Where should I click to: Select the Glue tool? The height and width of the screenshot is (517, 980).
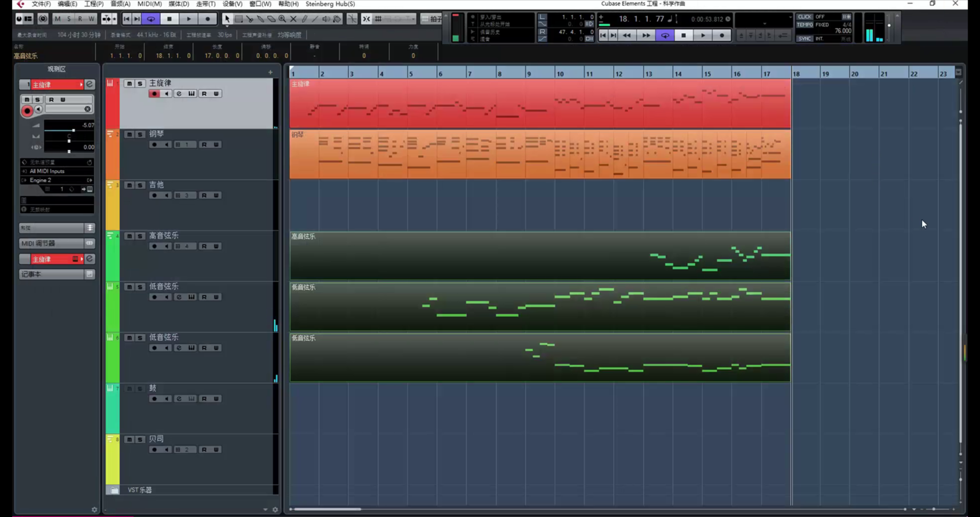point(260,19)
